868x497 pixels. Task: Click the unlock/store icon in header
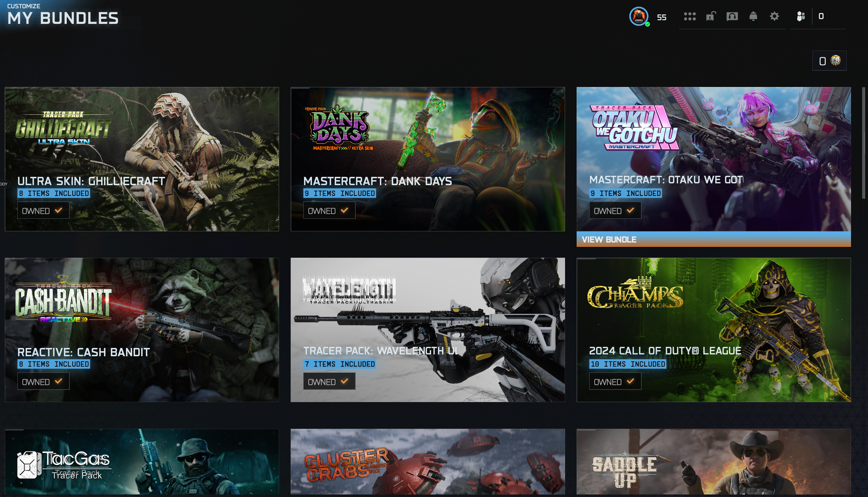[x=711, y=16]
